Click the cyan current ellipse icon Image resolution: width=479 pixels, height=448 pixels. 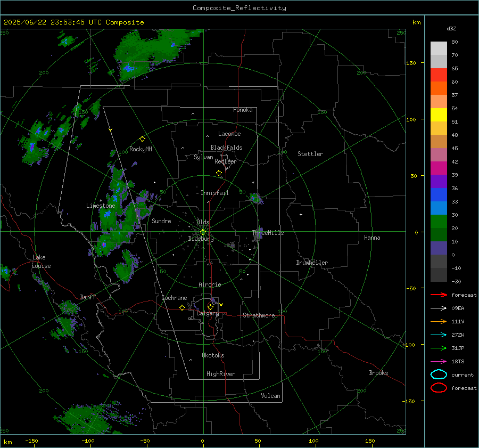tap(439, 374)
